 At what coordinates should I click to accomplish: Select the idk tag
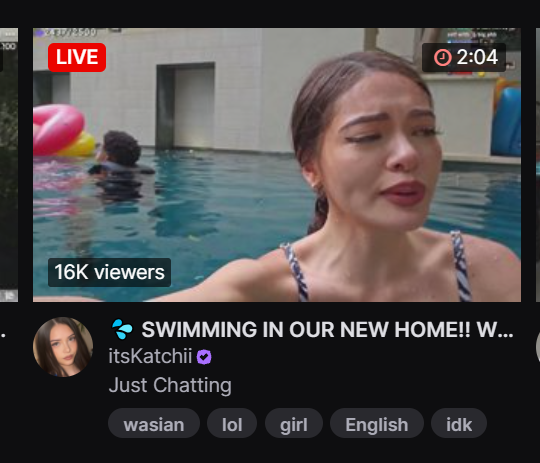[x=459, y=423]
